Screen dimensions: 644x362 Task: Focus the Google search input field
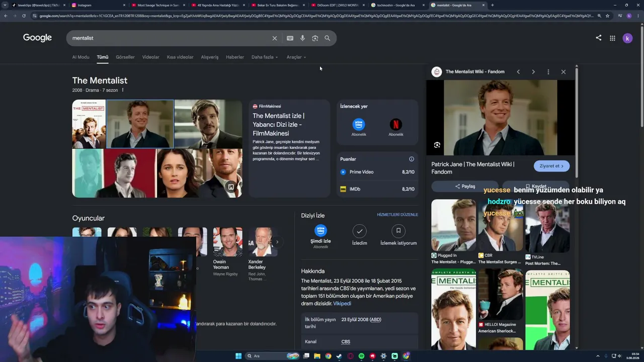pos(171,38)
